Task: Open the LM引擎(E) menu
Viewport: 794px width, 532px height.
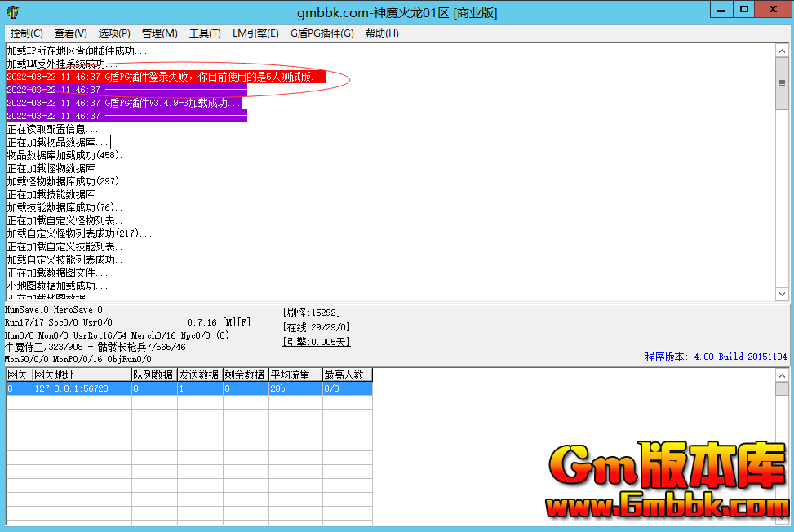Action: coord(255,33)
